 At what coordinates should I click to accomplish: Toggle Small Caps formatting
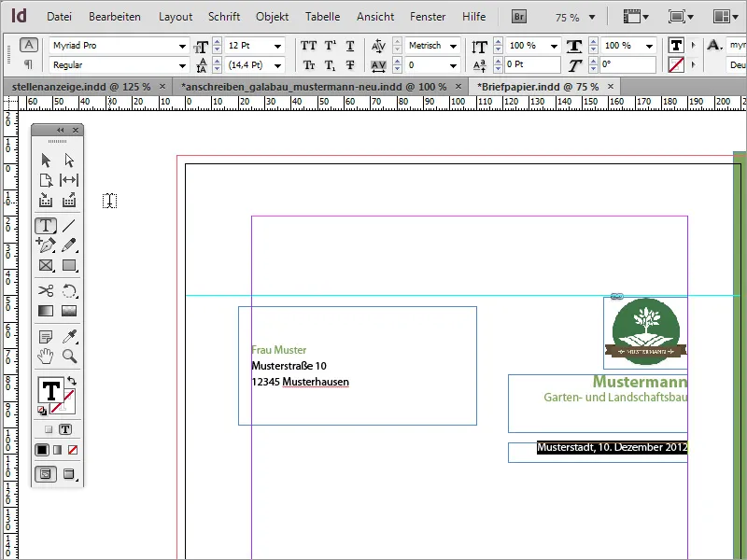click(309, 64)
